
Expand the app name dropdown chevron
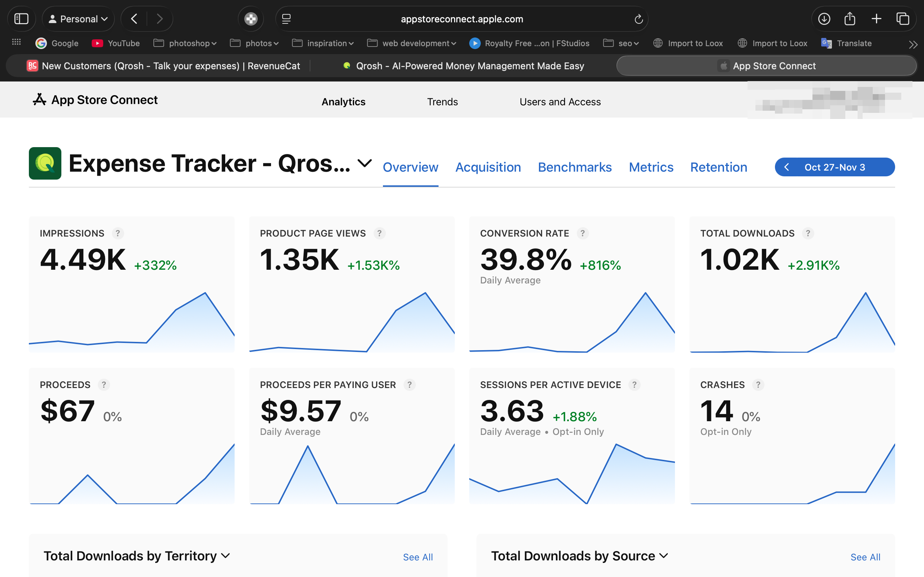coord(364,163)
